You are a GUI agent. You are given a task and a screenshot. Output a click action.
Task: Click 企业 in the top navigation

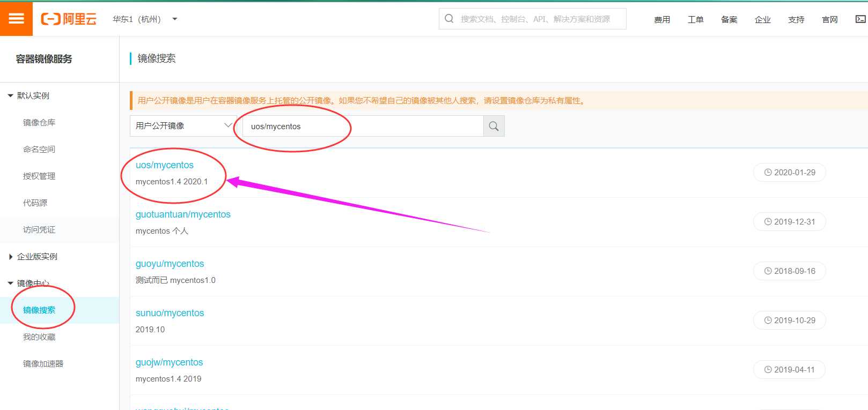coord(762,19)
